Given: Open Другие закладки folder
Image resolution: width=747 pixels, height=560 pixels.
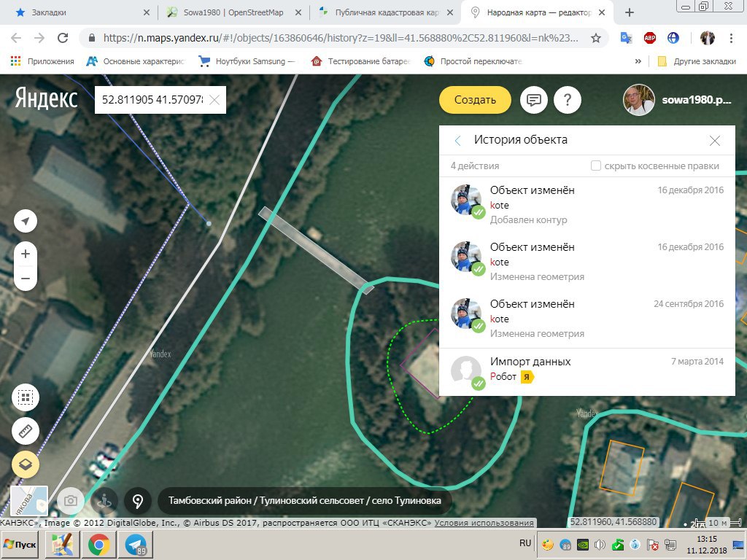Looking at the screenshot, I should coord(697,61).
